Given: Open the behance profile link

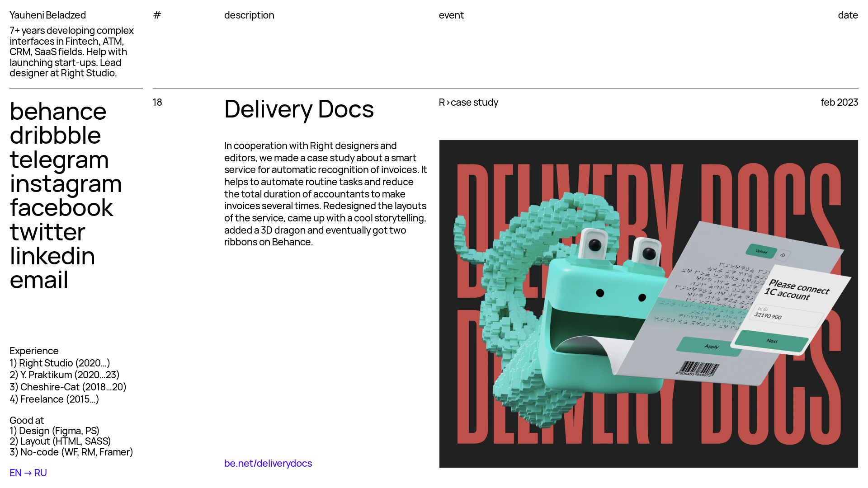Looking at the screenshot, I should coord(58,112).
